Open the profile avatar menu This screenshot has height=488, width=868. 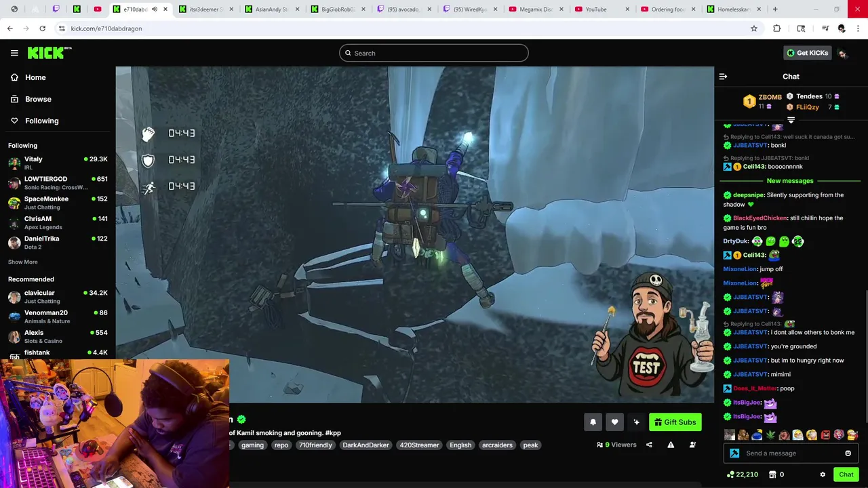coord(842,53)
